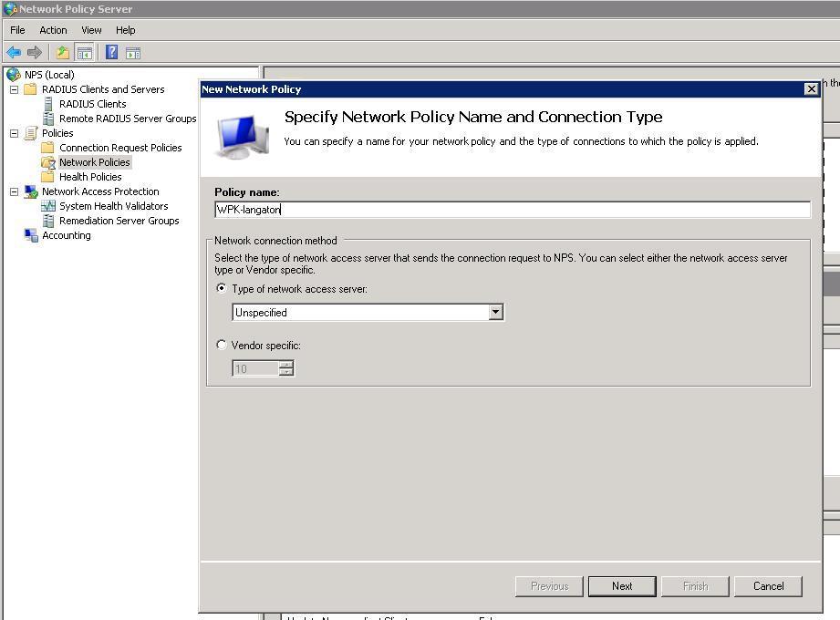Click the RADIUS Clients and Servers folder icon
Screen dimensions: 840x620
pos(30,88)
